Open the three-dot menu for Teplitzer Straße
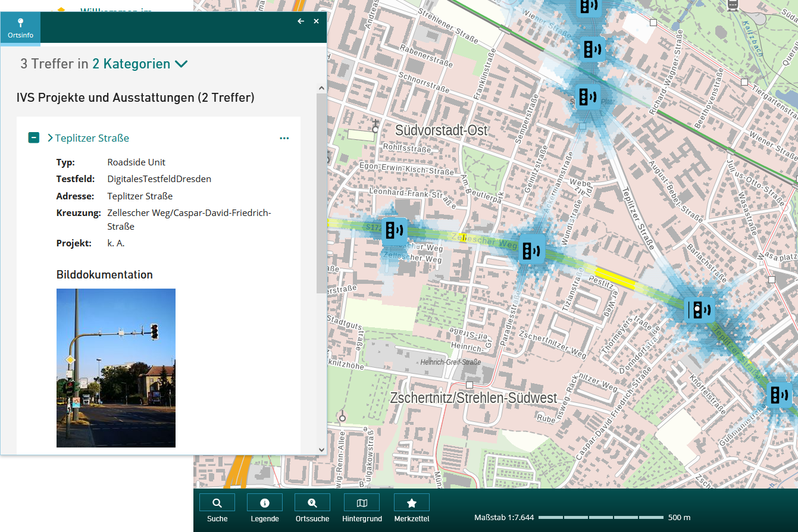This screenshot has height=532, width=798. (x=284, y=138)
